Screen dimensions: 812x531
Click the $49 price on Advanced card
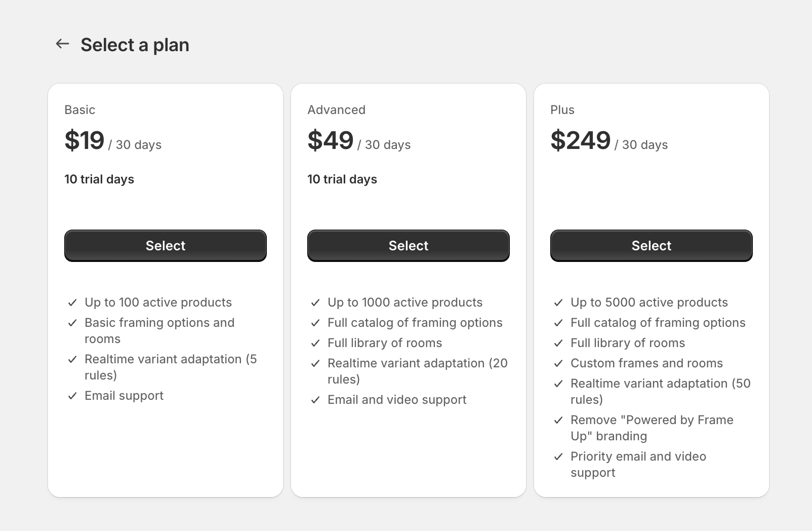pos(331,140)
